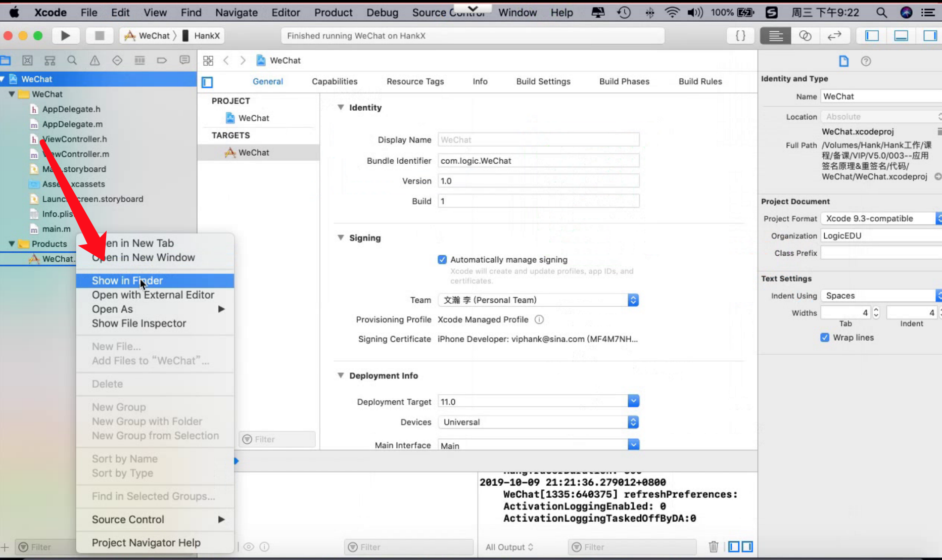The image size is (942, 560).
Task: Open the issue navigator warning icon
Action: 95,61
